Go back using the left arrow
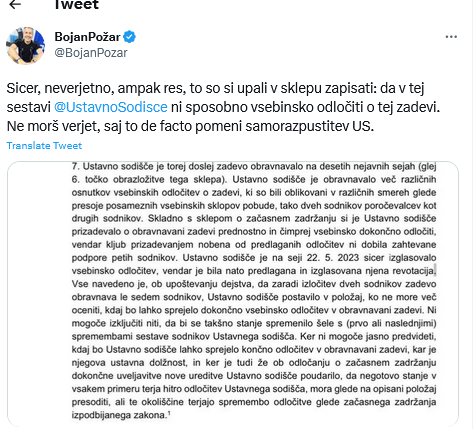Screen dimensions: 473x429 [15, 4]
